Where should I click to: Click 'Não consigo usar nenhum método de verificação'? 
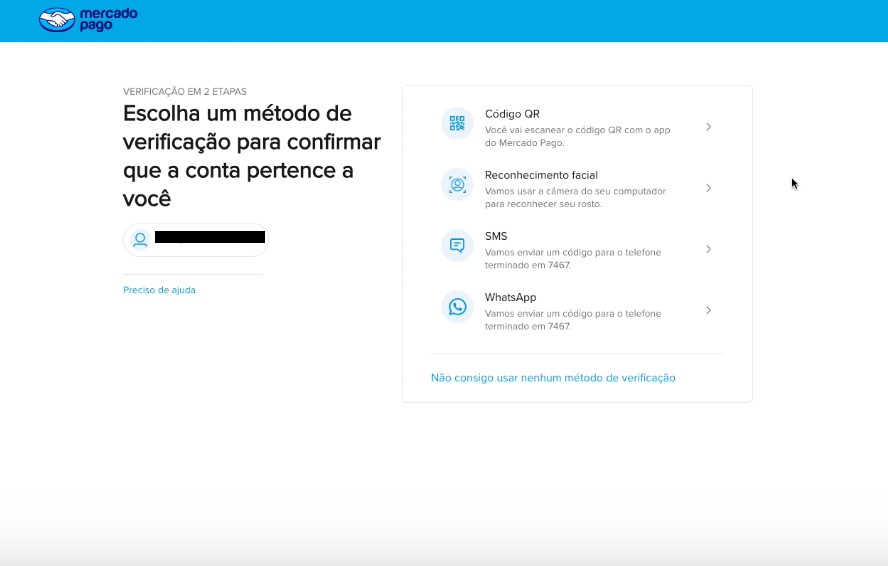(553, 378)
